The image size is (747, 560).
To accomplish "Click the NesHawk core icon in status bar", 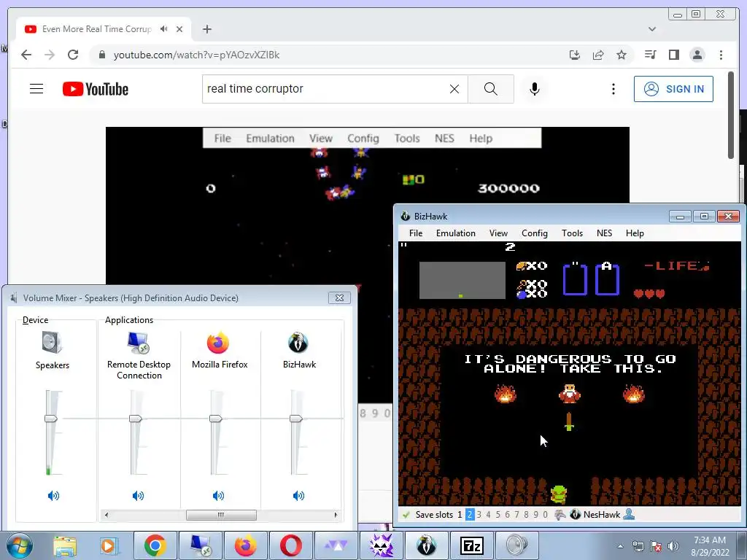I will 576,515.
